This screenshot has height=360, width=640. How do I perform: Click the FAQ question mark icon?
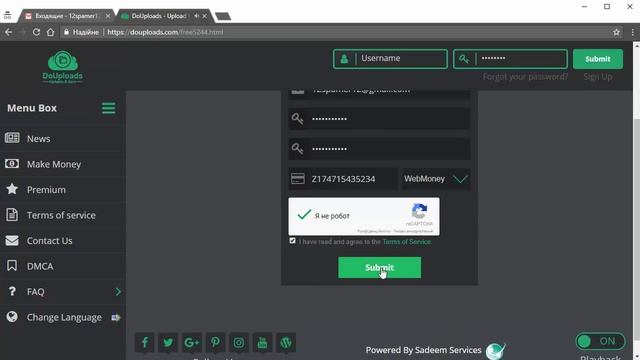[x=12, y=291]
